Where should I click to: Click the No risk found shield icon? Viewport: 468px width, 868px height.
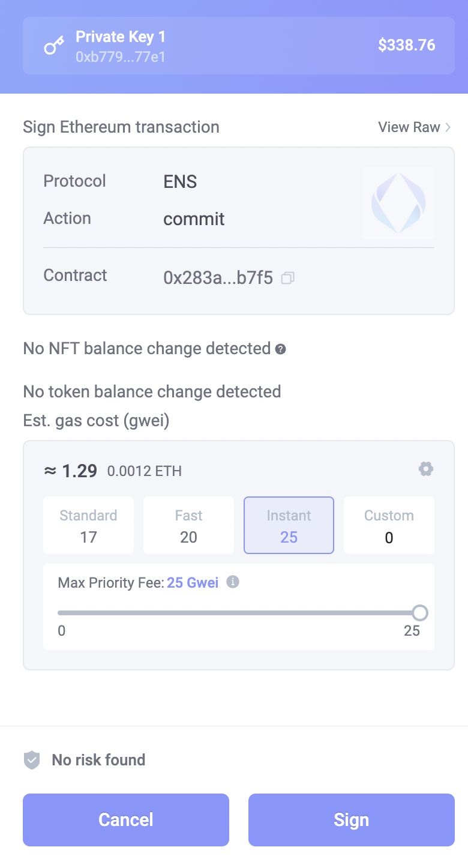[x=32, y=760]
